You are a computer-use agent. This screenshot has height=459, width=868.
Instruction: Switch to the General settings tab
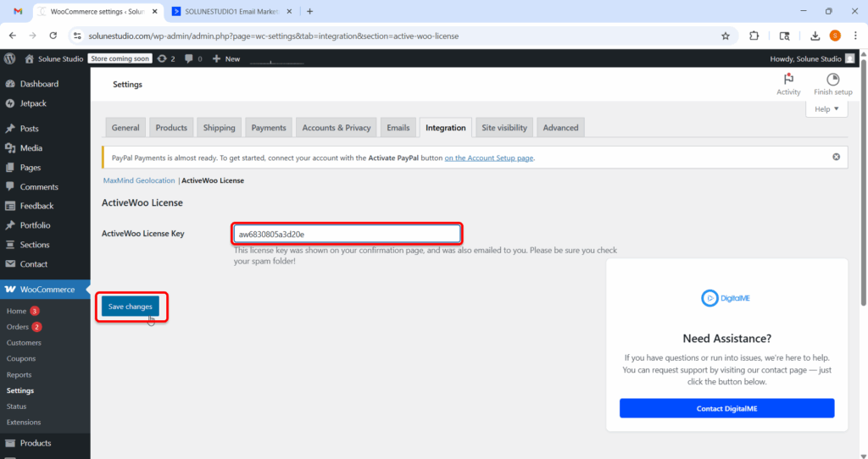tap(125, 127)
